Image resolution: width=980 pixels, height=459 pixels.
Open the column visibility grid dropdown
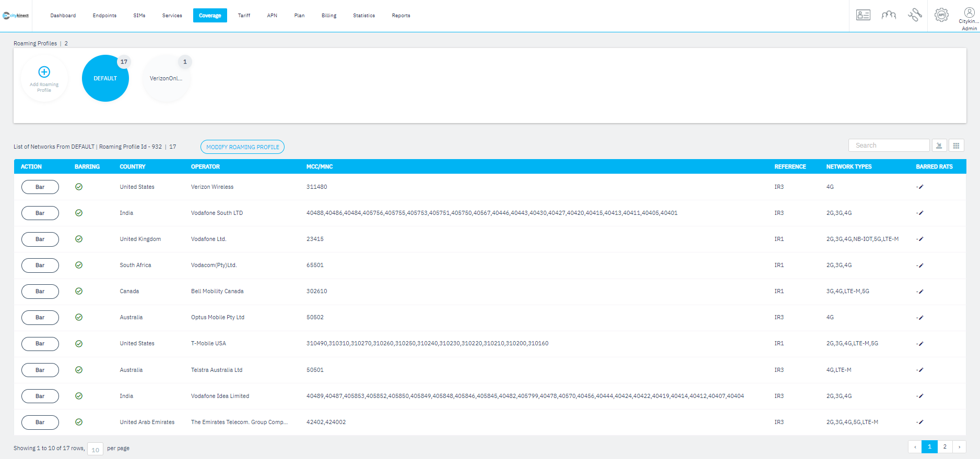pos(956,146)
